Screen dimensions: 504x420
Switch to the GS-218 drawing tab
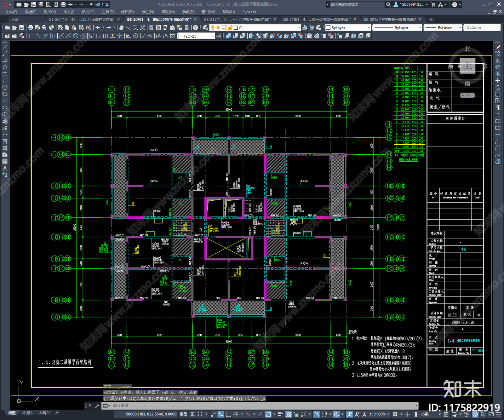tap(317, 19)
